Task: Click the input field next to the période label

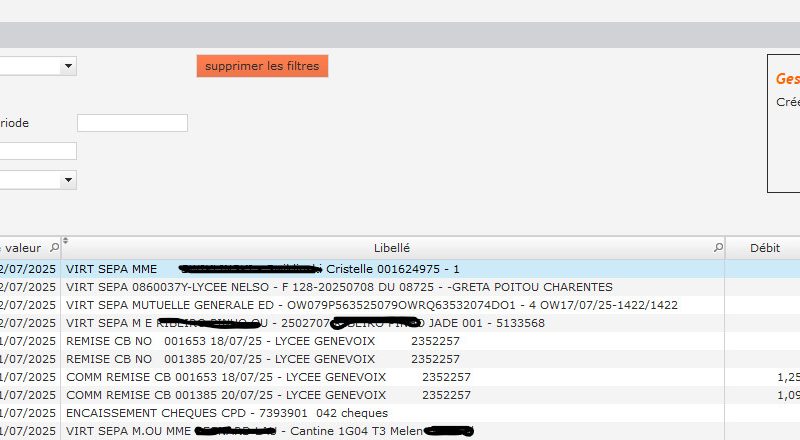Action: [132, 123]
